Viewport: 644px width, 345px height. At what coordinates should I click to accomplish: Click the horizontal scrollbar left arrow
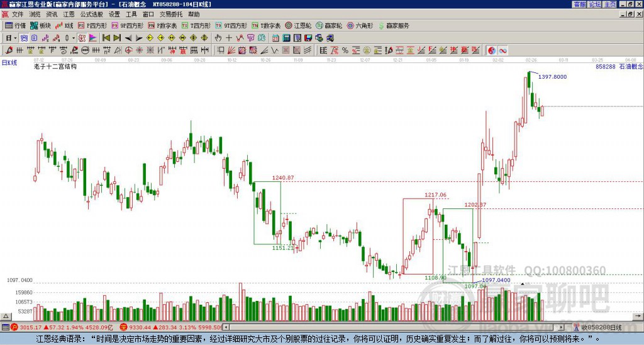226,327
